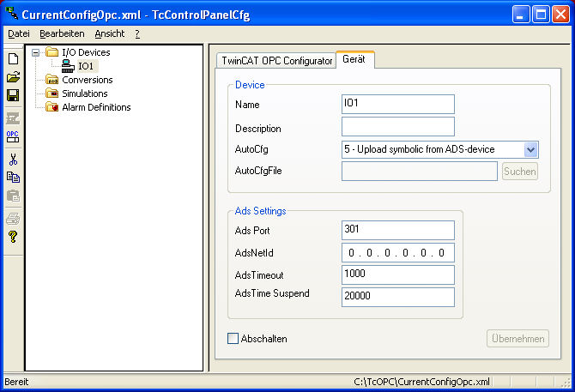Click the Paste toolbar icon
575x392 pixels.
pyautogui.click(x=13, y=196)
